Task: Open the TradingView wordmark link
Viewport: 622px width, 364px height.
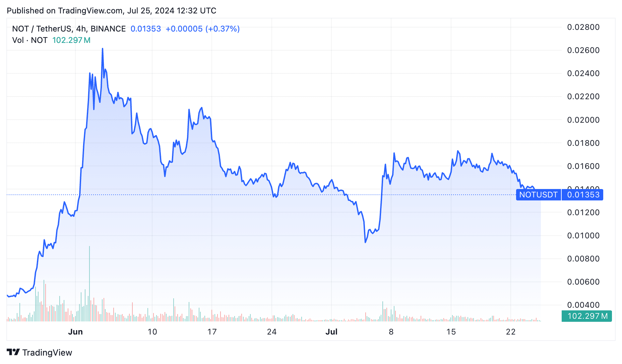Action: (x=47, y=353)
